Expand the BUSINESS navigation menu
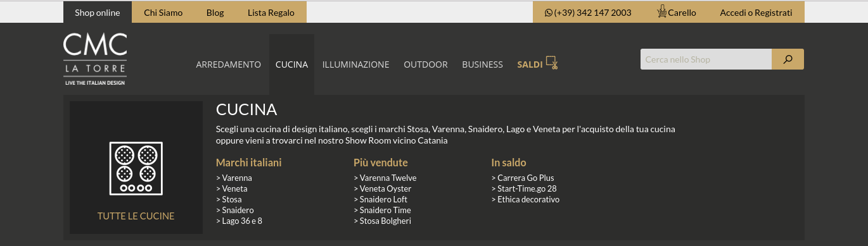The width and height of the screenshot is (868, 246). point(482,65)
